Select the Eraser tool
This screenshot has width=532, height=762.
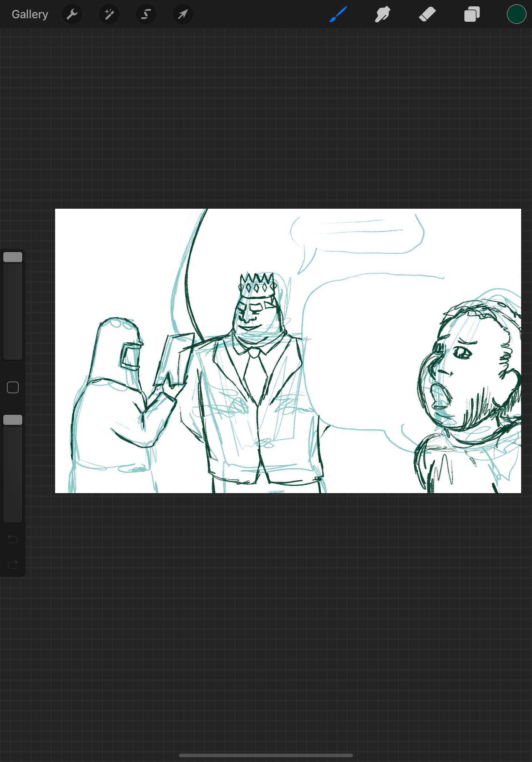click(x=427, y=14)
